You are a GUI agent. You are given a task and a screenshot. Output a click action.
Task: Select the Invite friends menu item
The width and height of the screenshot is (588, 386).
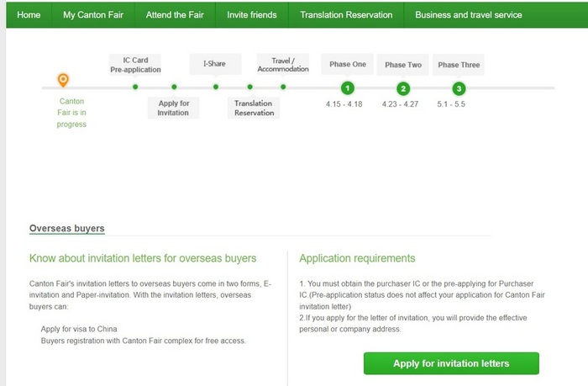[x=251, y=14]
